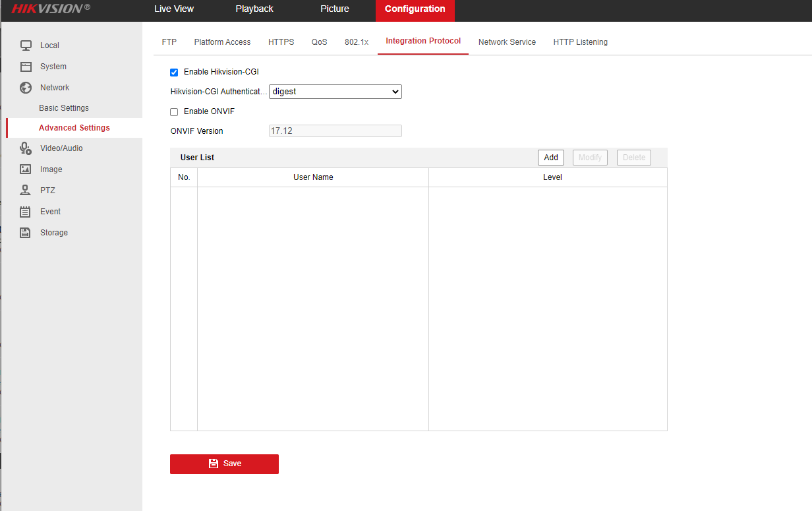The image size is (812, 511).
Task: Click the PTZ joystick icon
Action: click(26, 191)
